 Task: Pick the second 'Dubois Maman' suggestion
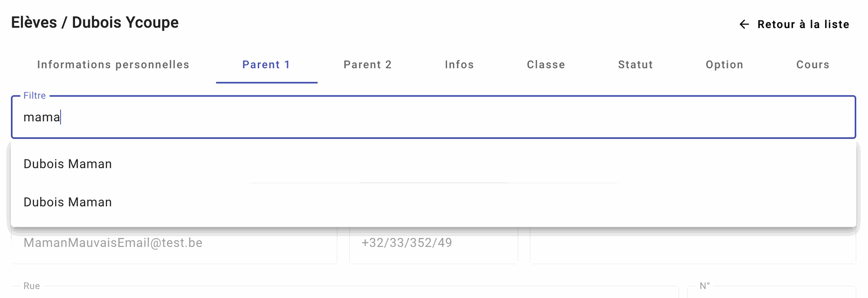(x=68, y=202)
